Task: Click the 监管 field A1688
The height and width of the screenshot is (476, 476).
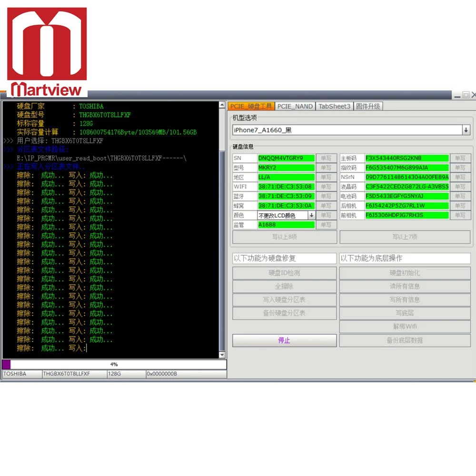Action: [x=286, y=225]
